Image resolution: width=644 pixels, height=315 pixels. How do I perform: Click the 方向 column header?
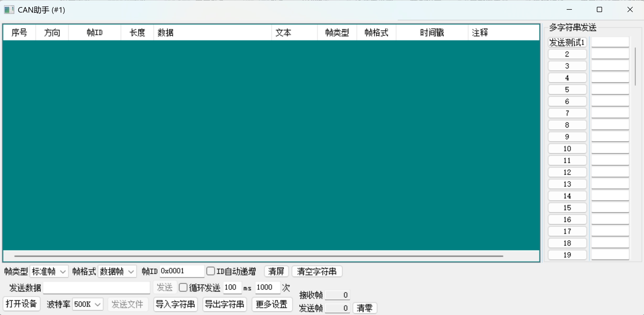pyautogui.click(x=52, y=33)
